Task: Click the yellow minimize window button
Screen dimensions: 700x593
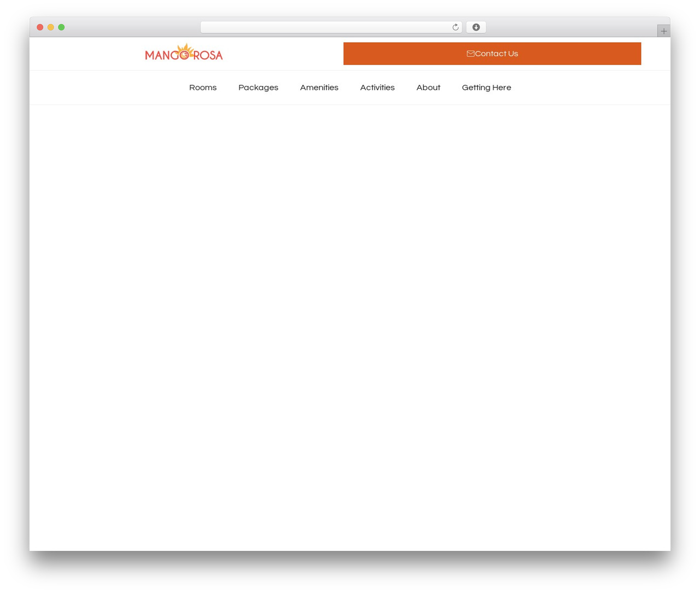Action: tap(50, 27)
